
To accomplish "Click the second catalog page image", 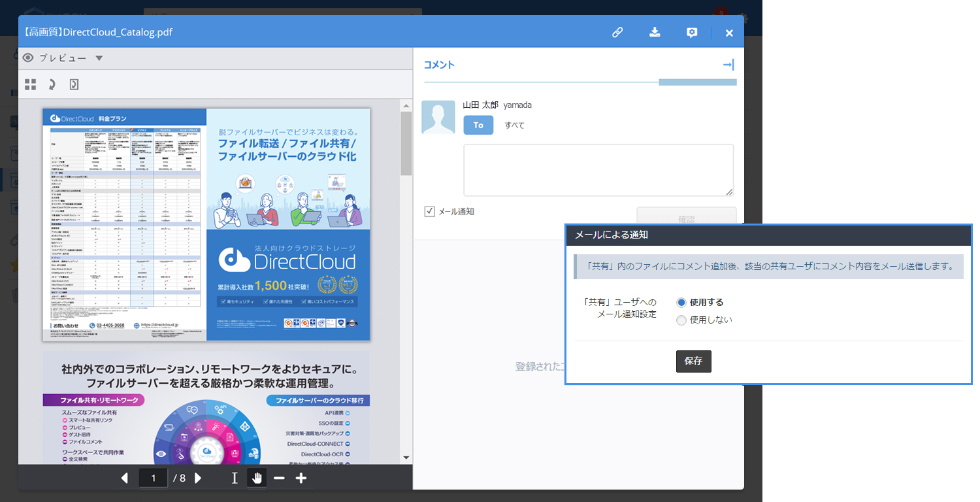I will (x=206, y=408).
